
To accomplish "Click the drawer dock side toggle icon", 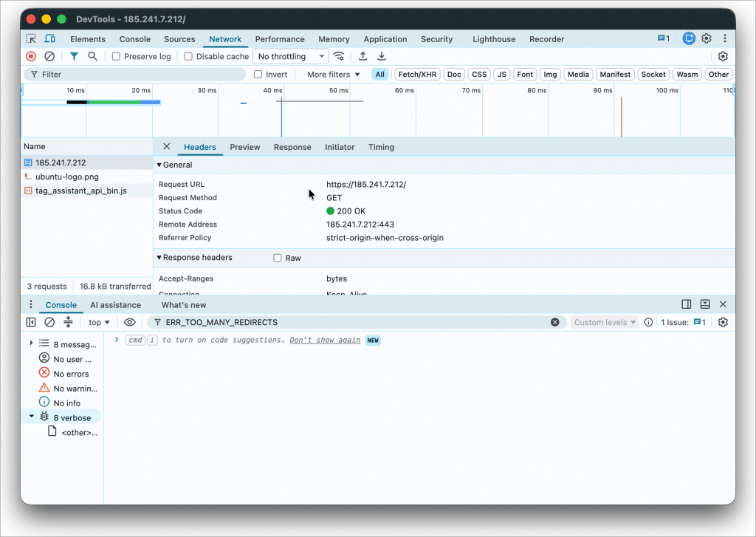I will point(686,304).
